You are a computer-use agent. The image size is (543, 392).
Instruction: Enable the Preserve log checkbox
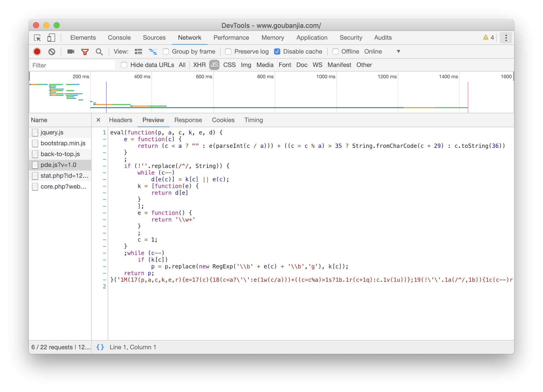point(228,52)
